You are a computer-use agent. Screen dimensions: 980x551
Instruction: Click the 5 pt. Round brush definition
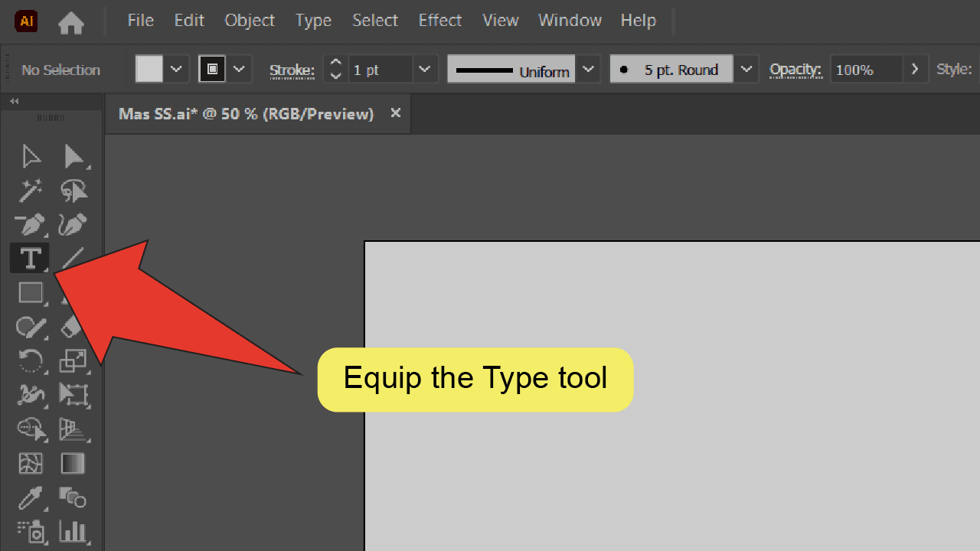click(x=671, y=70)
